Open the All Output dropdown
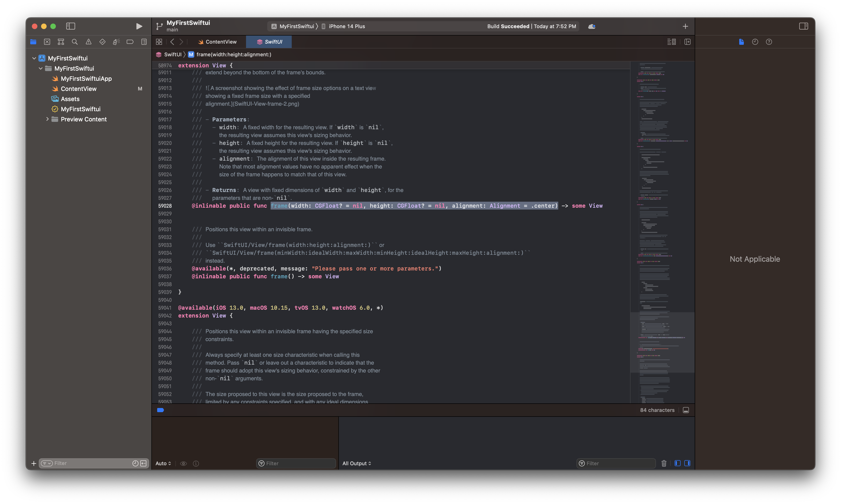Viewport: 841px width, 504px height. (357, 463)
